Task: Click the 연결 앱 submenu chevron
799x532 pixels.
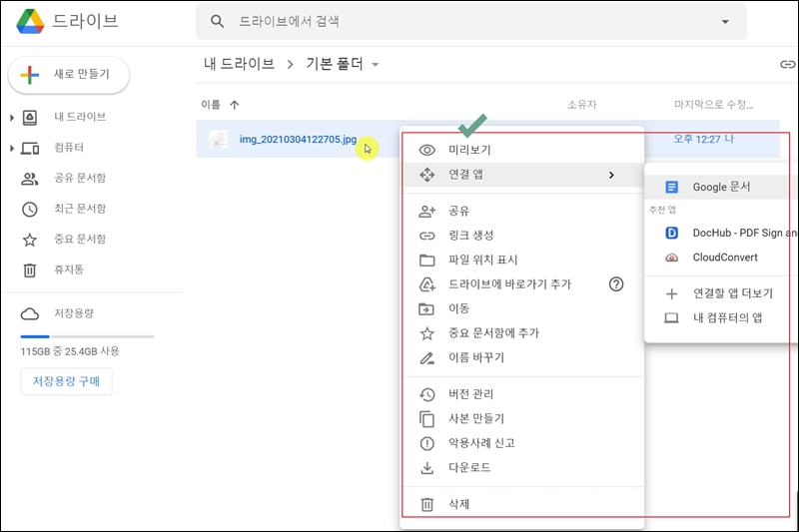Action: pos(611,175)
